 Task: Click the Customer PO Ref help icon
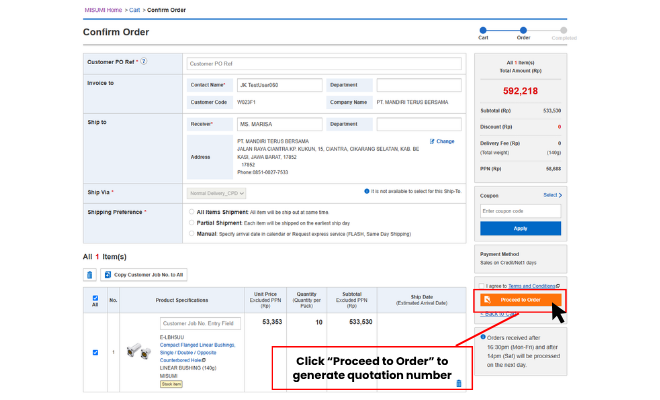[x=144, y=61]
